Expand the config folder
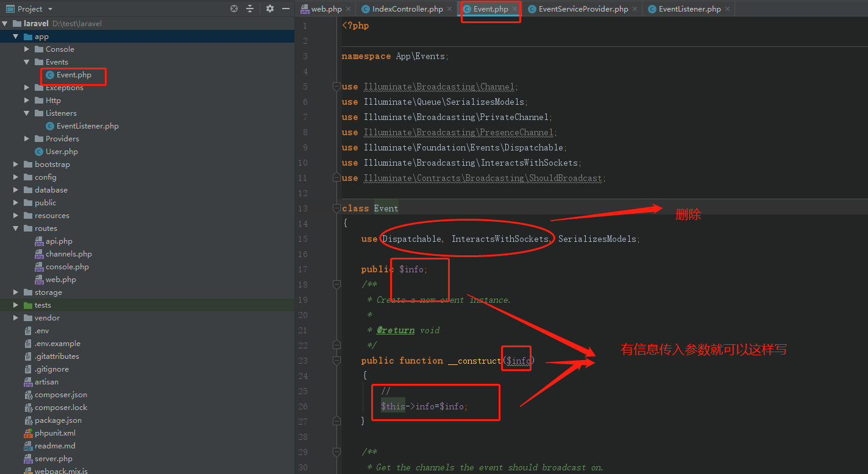 coord(16,177)
